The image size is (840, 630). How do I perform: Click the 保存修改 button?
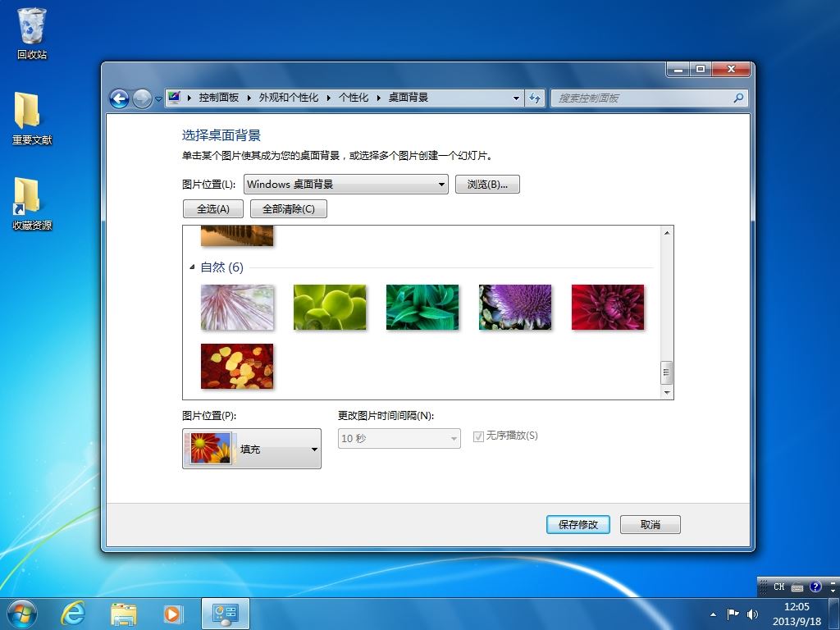click(578, 524)
